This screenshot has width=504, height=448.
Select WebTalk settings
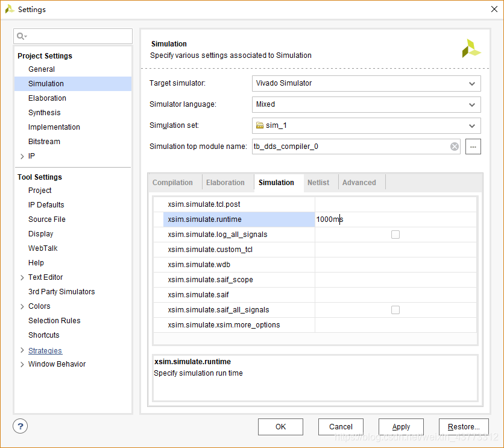pos(43,248)
